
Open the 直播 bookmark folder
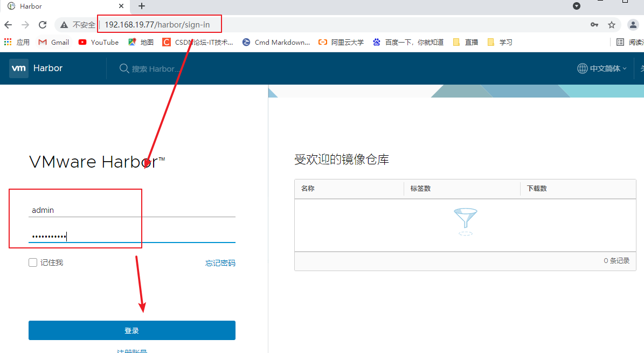point(466,42)
